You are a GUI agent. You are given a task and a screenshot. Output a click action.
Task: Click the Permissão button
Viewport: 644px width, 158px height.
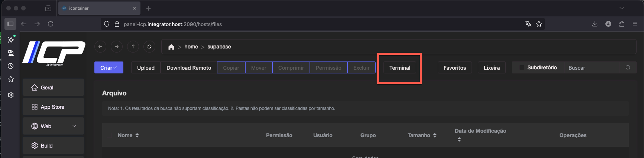[329, 67]
